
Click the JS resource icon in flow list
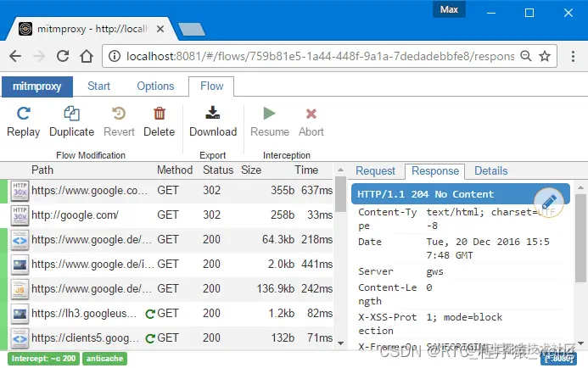click(x=20, y=289)
